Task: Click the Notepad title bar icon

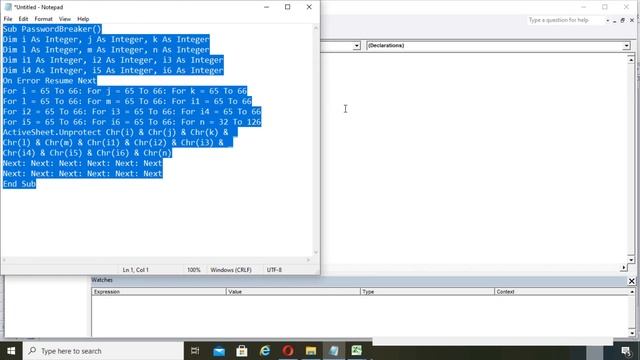Action: pos(8,7)
